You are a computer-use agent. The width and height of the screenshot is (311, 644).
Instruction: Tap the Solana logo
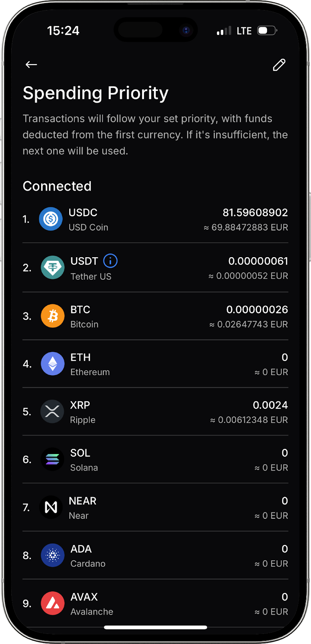tap(52, 459)
